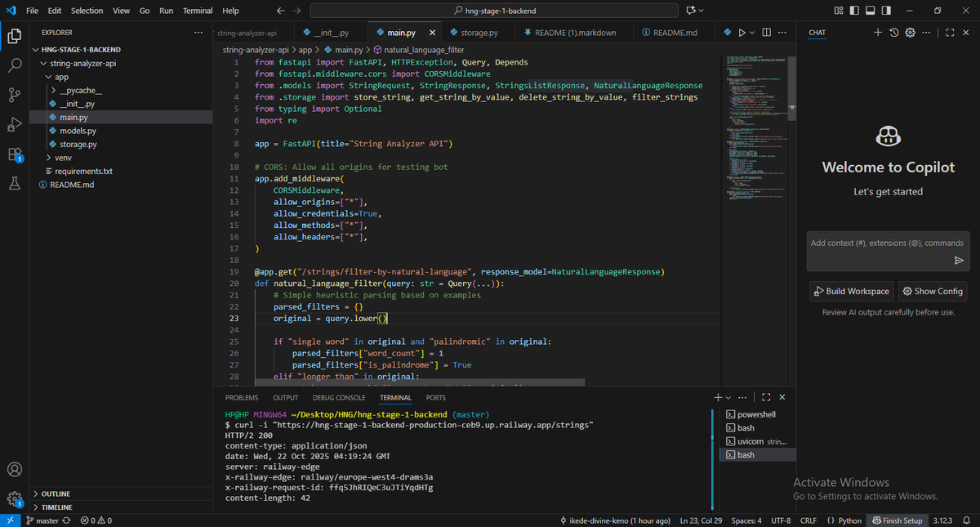Open the Copilot chat icon in the title bar
The height and width of the screenshot is (527, 980).
692,11
